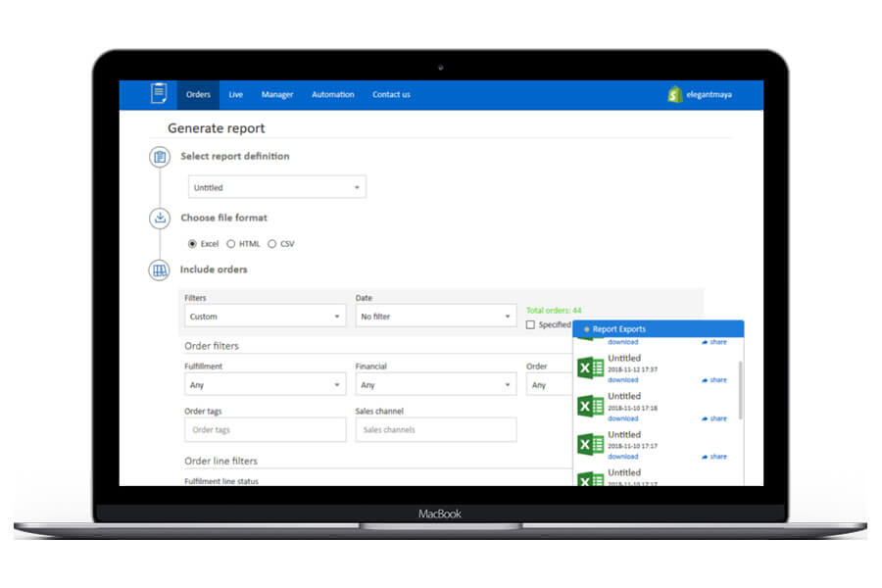Click the Report Exports scrollbar

(740, 390)
